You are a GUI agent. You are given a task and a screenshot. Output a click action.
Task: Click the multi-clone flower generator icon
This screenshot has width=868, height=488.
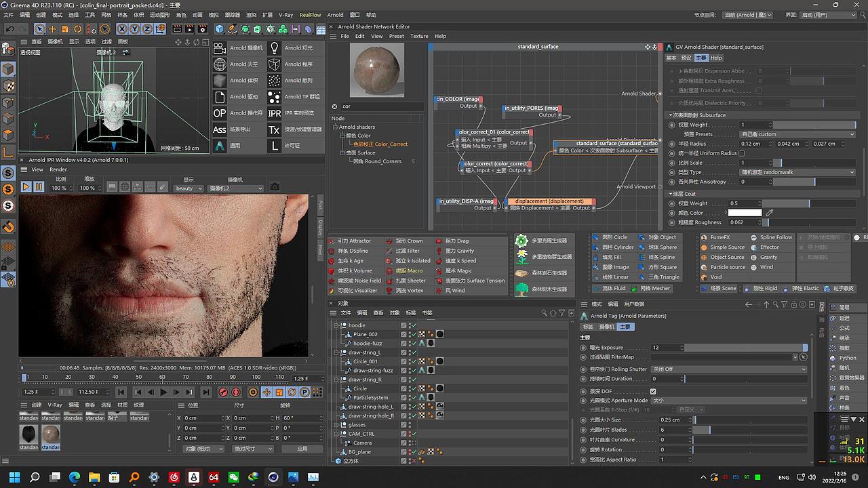(521, 257)
